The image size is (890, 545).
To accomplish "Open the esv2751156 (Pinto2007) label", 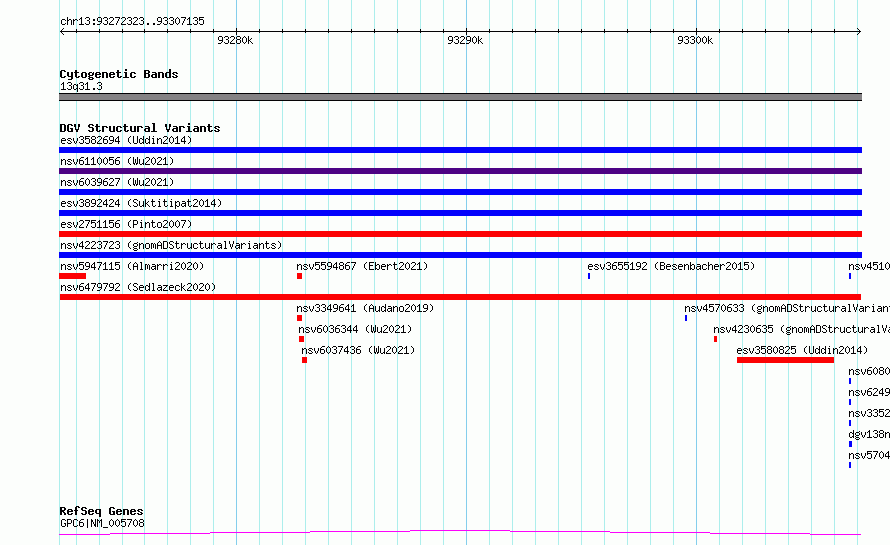I will [126, 224].
